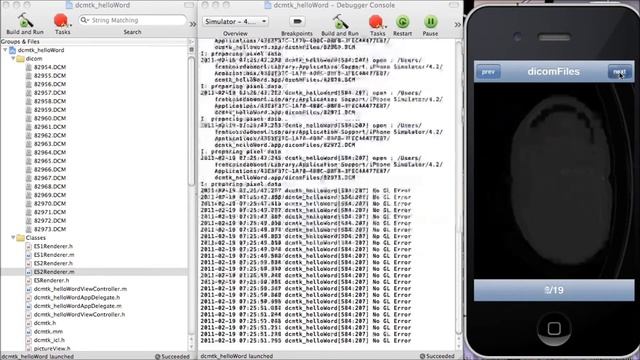Select file 82969.DCM
This screenshot has height=360, width=640.
50,195
